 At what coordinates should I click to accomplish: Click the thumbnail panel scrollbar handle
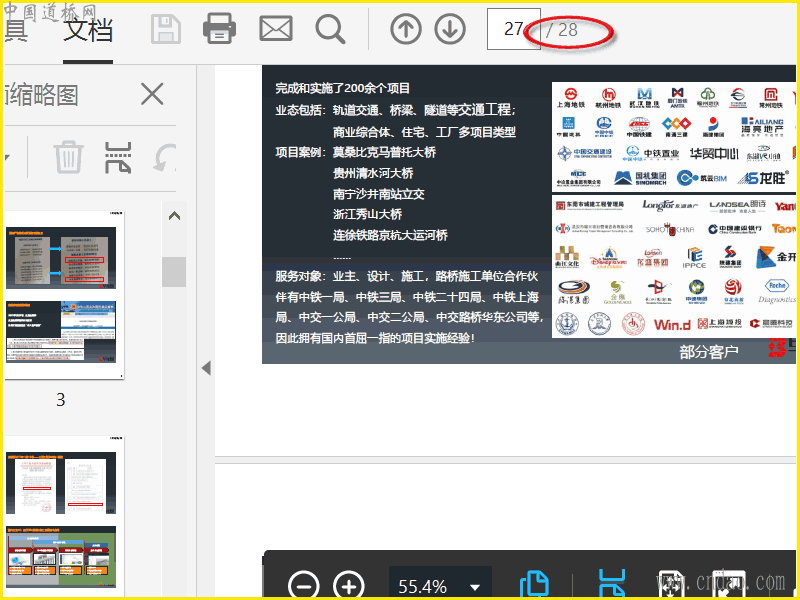pyautogui.click(x=174, y=271)
